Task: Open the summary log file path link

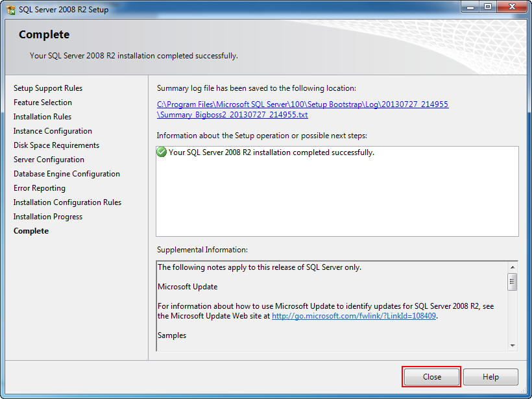Action: [302, 109]
